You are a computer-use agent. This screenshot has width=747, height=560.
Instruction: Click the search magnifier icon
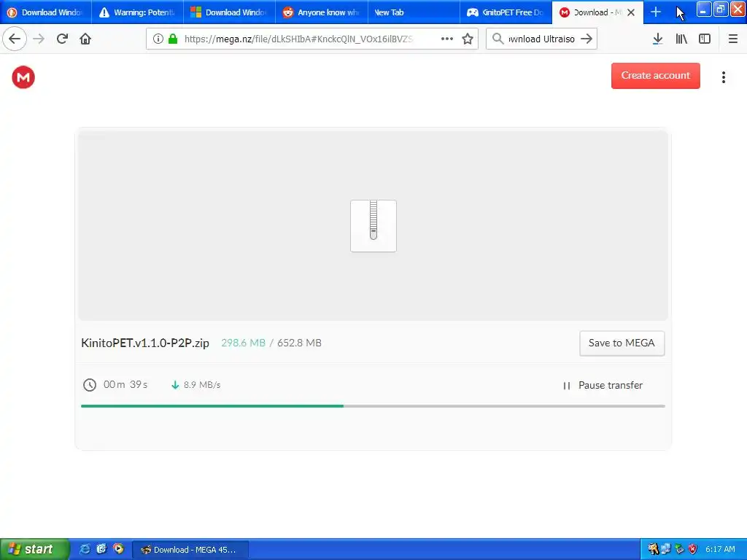pyautogui.click(x=498, y=39)
